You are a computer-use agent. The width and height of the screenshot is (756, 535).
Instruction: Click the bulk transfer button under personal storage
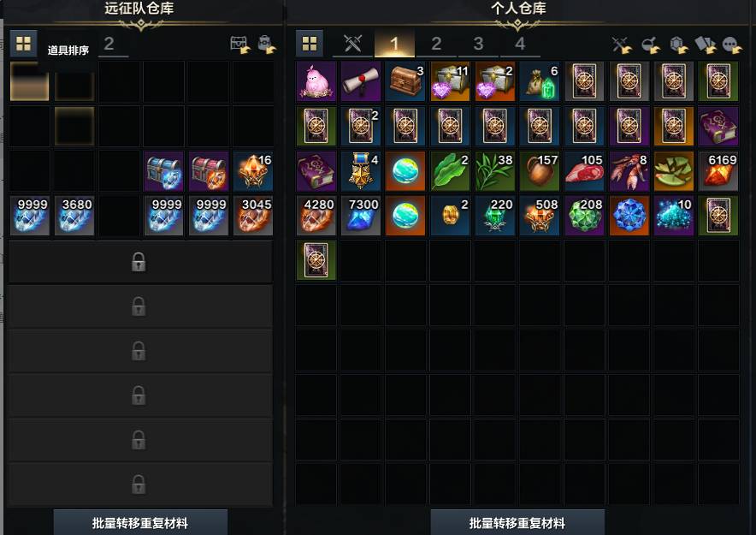tap(517, 522)
